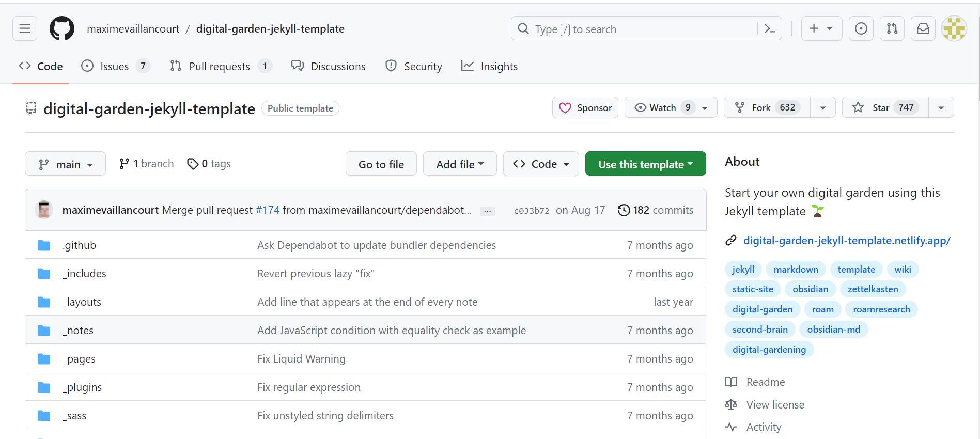This screenshot has width=980, height=439.
Task: View the 182 commits history
Action: point(656,210)
